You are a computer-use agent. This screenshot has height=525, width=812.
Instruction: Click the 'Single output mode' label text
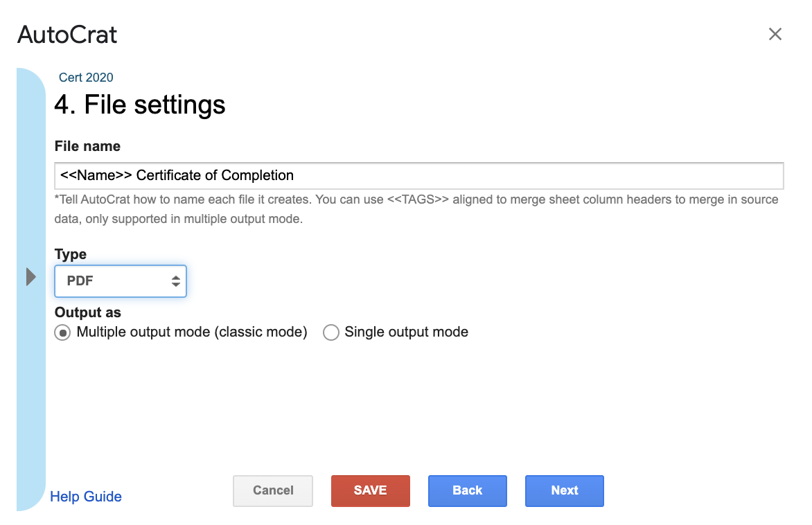pos(407,332)
